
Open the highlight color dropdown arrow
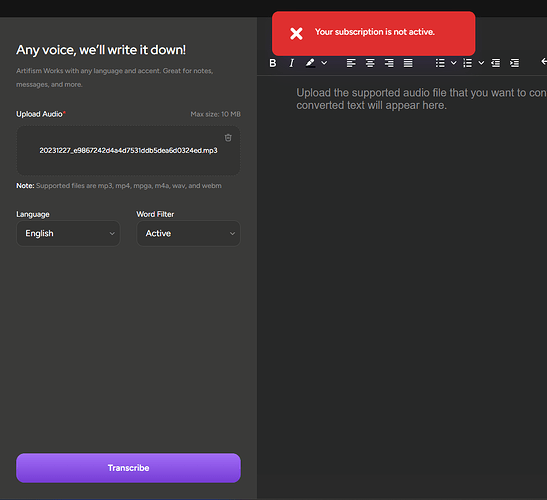[x=324, y=63]
